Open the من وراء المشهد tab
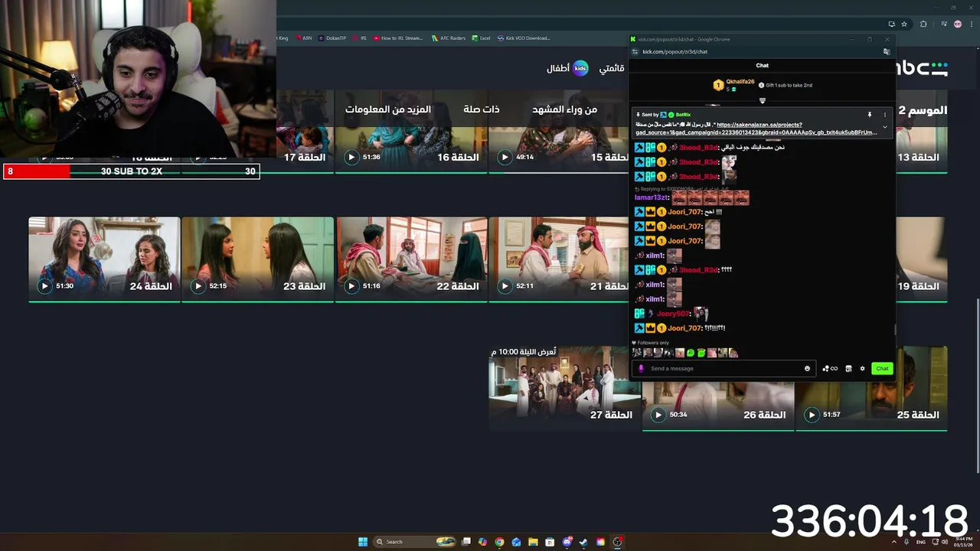Image resolution: width=980 pixels, height=551 pixels. click(x=565, y=109)
